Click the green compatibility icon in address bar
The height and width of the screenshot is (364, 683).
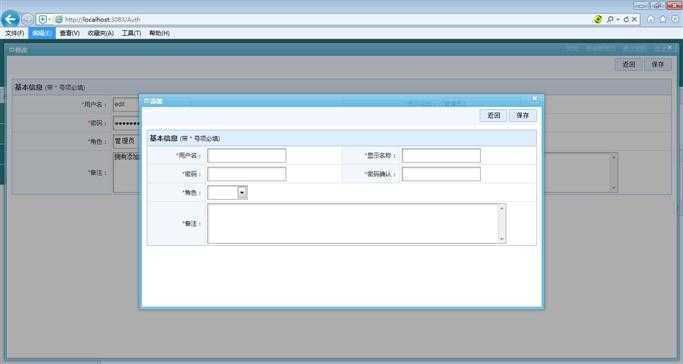[x=598, y=19]
